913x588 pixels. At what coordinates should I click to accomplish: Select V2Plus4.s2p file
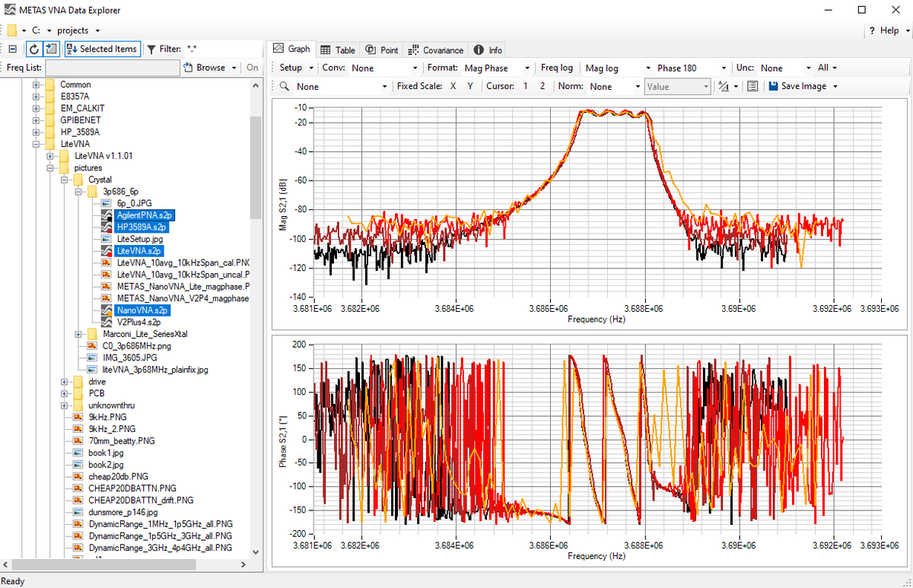(x=138, y=322)
